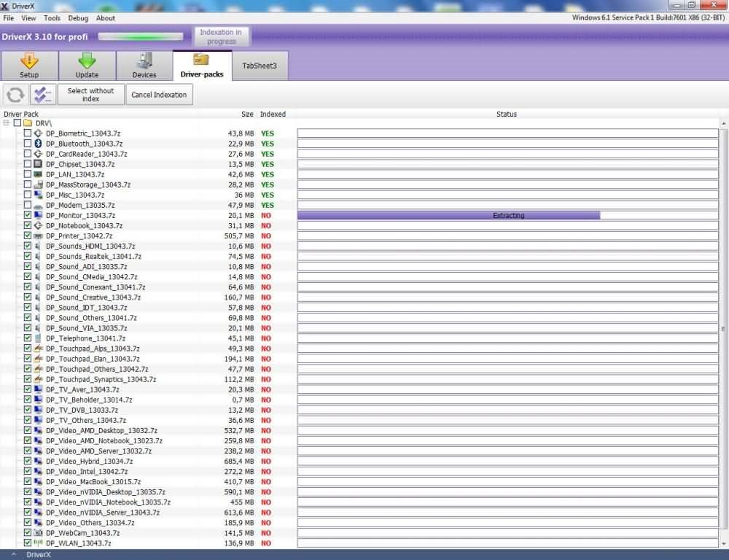Open the Setup tab with orange arrow
Screen dimensions: 729x560
[x=29, y=66]
